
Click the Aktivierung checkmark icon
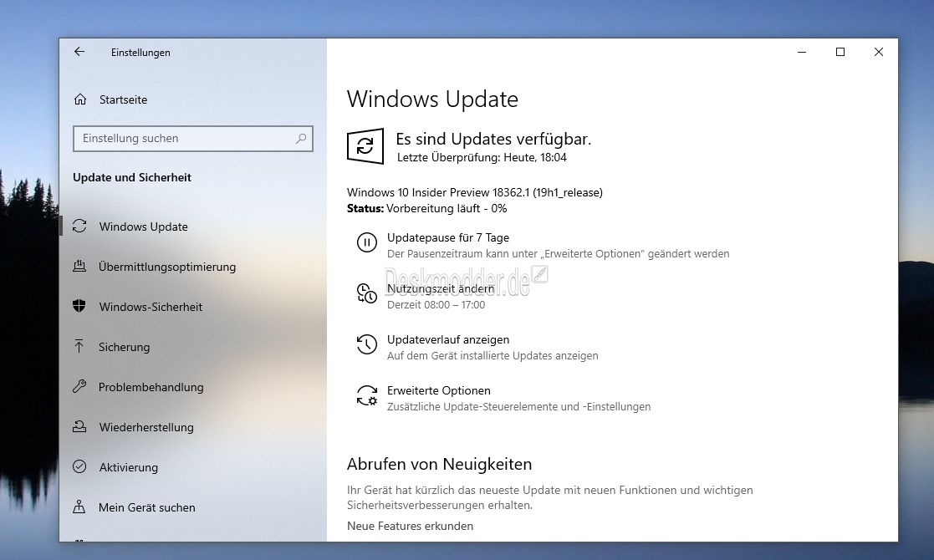(x=79, y=466)
